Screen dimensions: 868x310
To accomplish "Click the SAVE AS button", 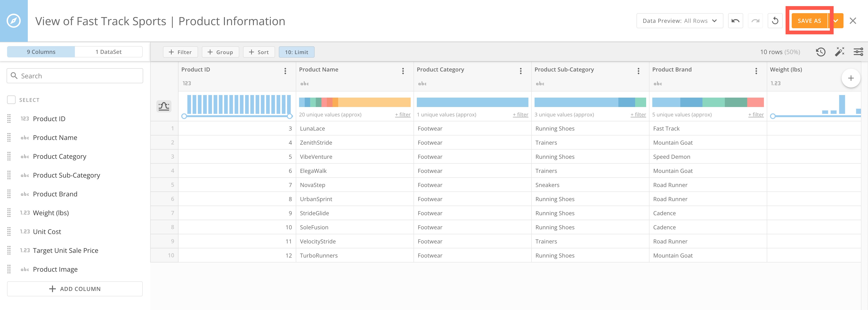I will tap(809, 20).
